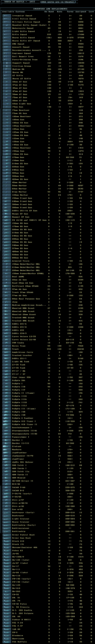
Task: Select the 'M.C. 202 Folgore' row name
Action: click(x=22, y=613)
